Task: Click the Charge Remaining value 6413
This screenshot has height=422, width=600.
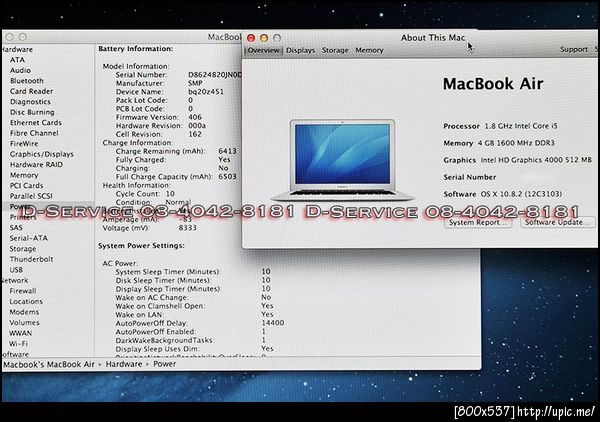Action: pyautogui.click(x=227, y=151)
